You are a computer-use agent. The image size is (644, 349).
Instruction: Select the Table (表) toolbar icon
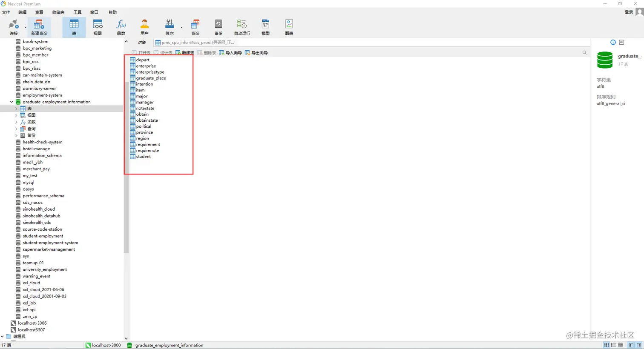coord(74,27)
